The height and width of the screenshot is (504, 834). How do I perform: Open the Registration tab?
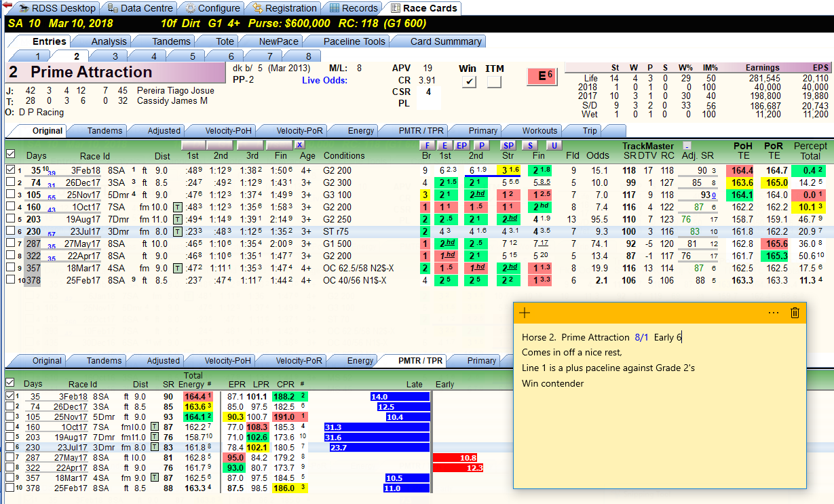point(284,8)
